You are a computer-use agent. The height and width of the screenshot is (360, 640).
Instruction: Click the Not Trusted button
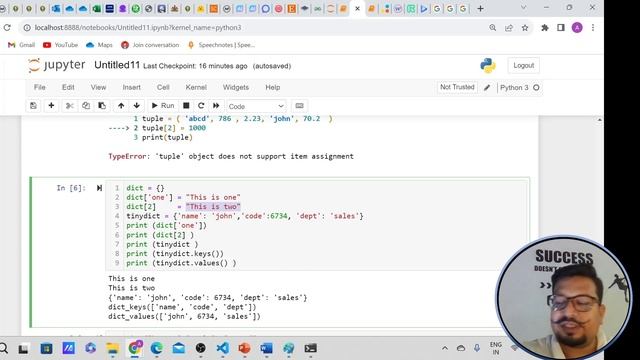457,87
